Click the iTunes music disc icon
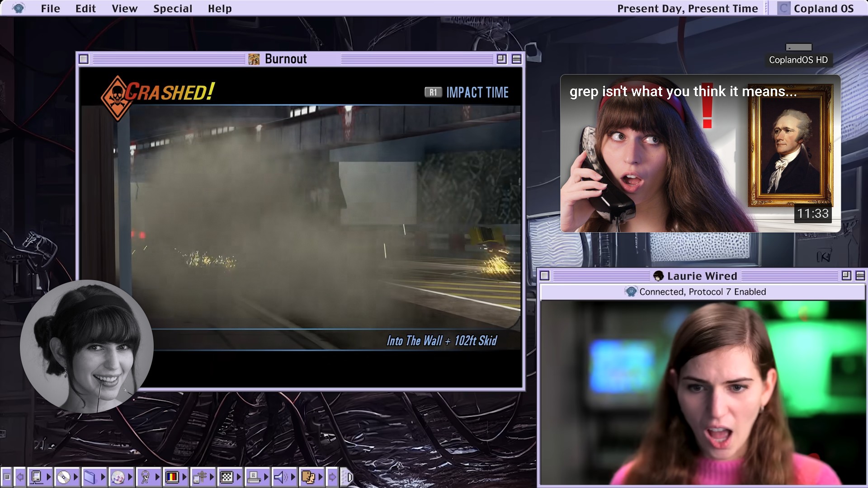 [x=118, y=477]
